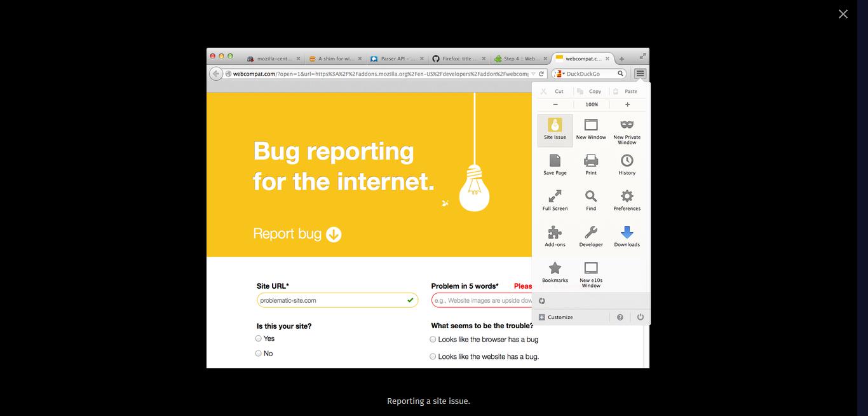Switch to the 'Parser API' tab
868x416 pixels.
393,59
